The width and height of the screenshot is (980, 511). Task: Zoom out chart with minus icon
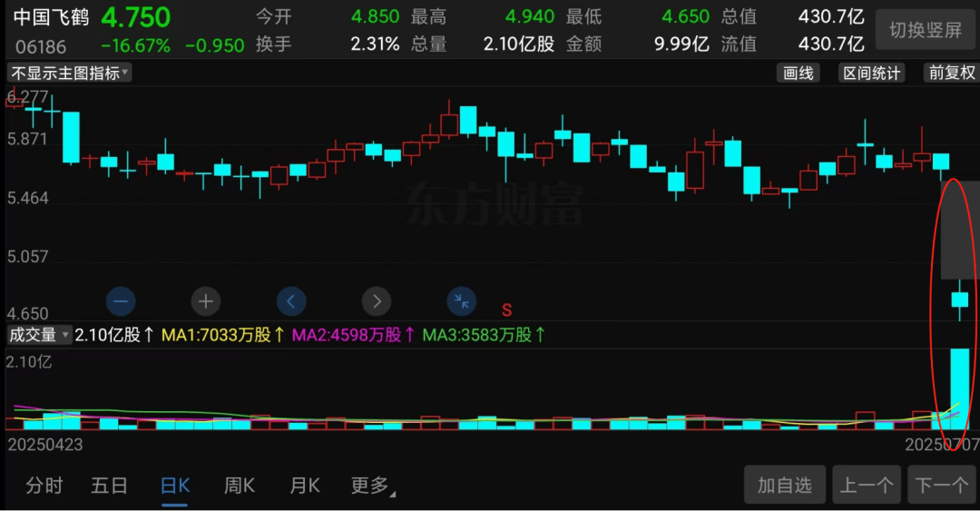[121, 301]
